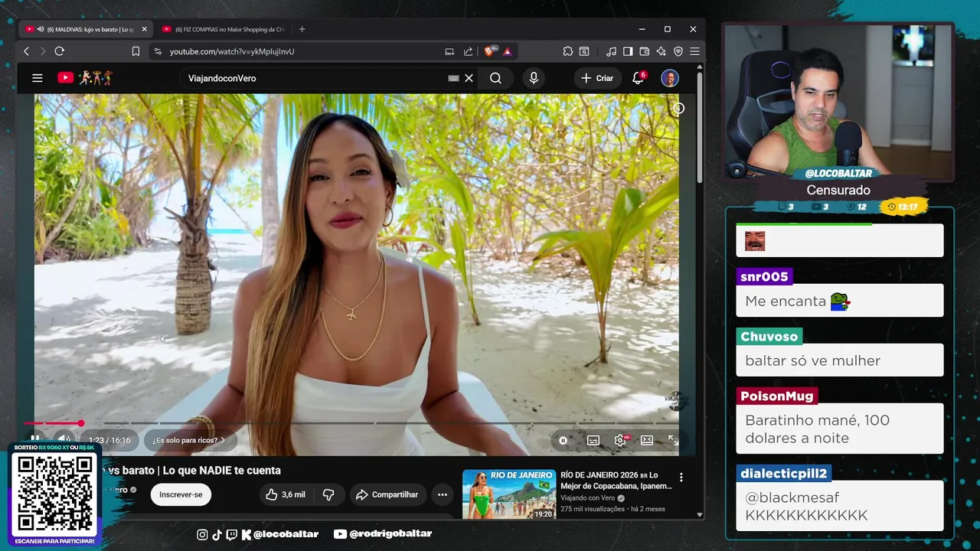Screen dimensions: 980x551
Task: Click the youtube.com address bar URL
Action: tap(232, 51)
